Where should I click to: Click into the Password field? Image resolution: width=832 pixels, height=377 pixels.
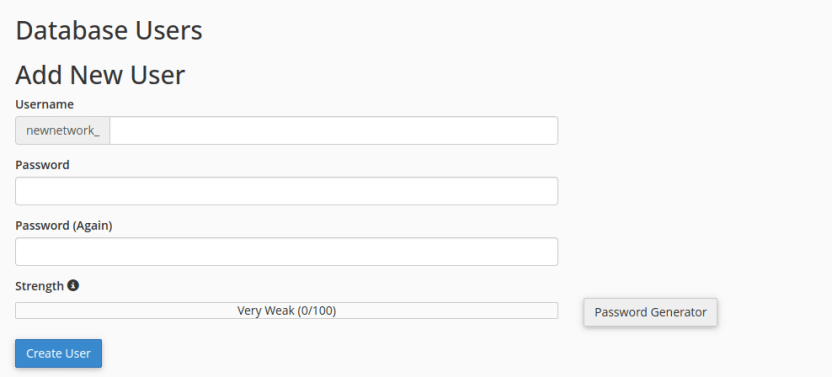click(287, 191)
